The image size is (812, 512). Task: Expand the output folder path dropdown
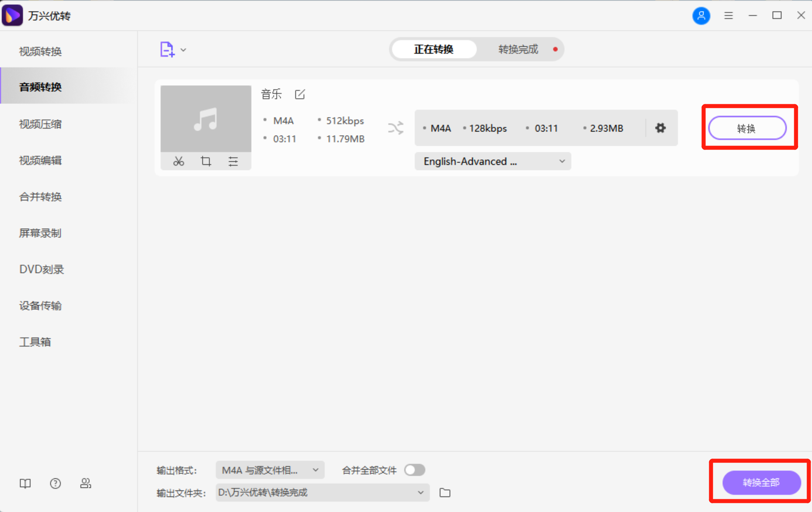420,493
